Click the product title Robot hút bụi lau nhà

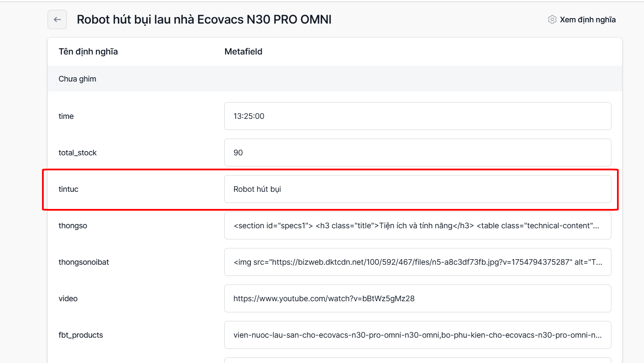click(204, 20)
